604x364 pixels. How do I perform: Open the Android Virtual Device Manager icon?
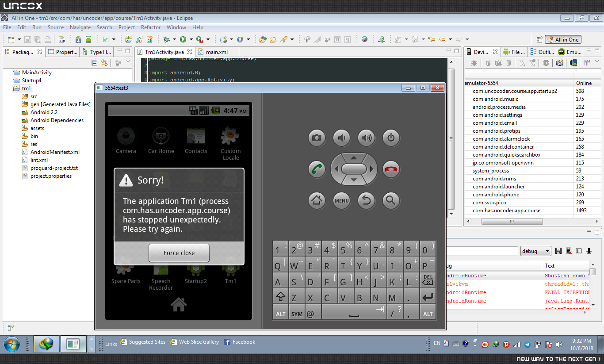point(88,39)
